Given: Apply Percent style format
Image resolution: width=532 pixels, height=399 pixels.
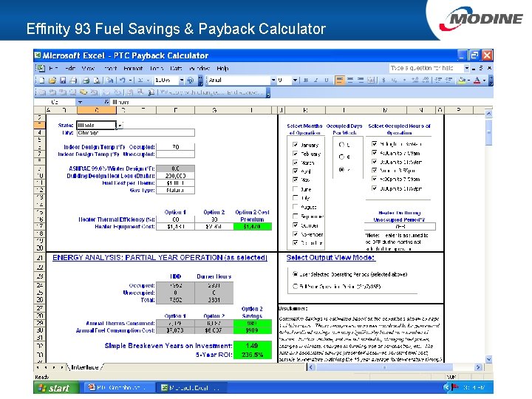Looking at the screenshot, I should (394, 81).
